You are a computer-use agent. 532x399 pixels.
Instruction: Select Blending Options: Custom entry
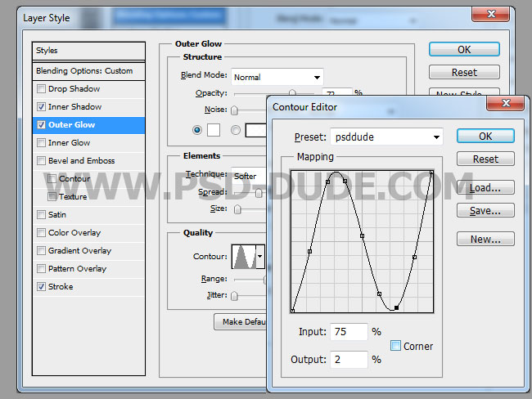(89, 71)
